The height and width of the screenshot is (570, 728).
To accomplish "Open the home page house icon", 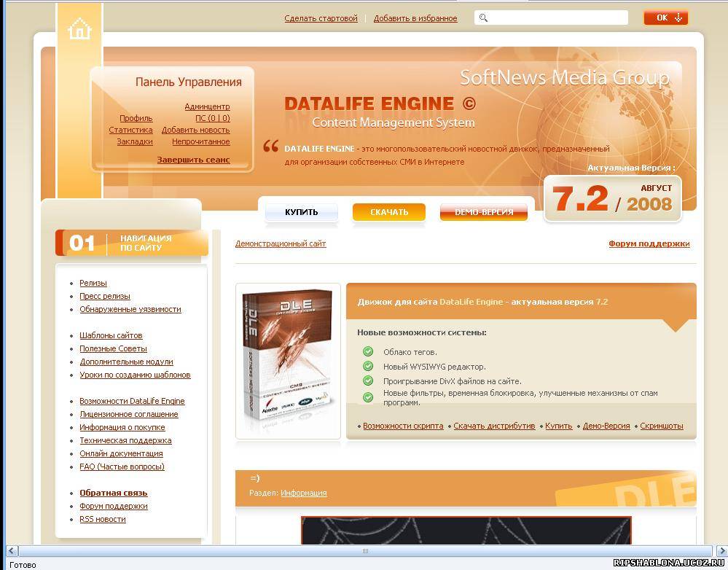I will pos(79,28).
